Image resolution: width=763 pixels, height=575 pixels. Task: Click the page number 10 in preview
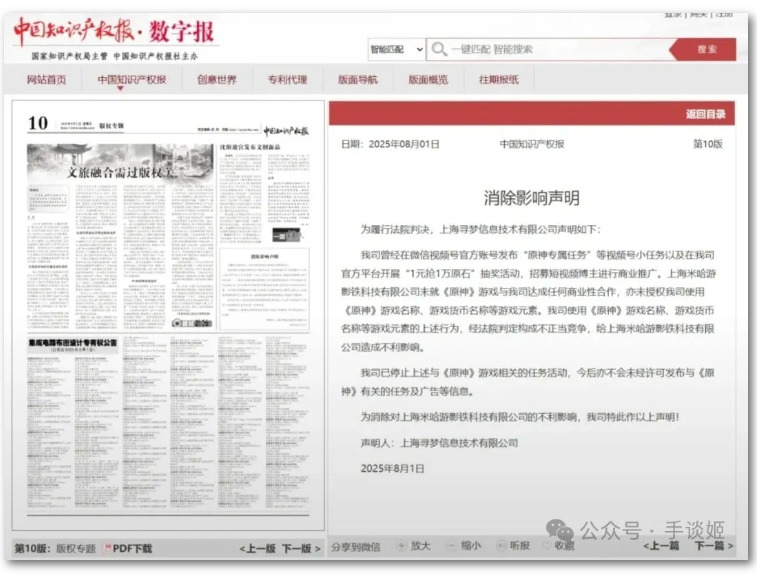pyautogui.click(x=37, y=124)
